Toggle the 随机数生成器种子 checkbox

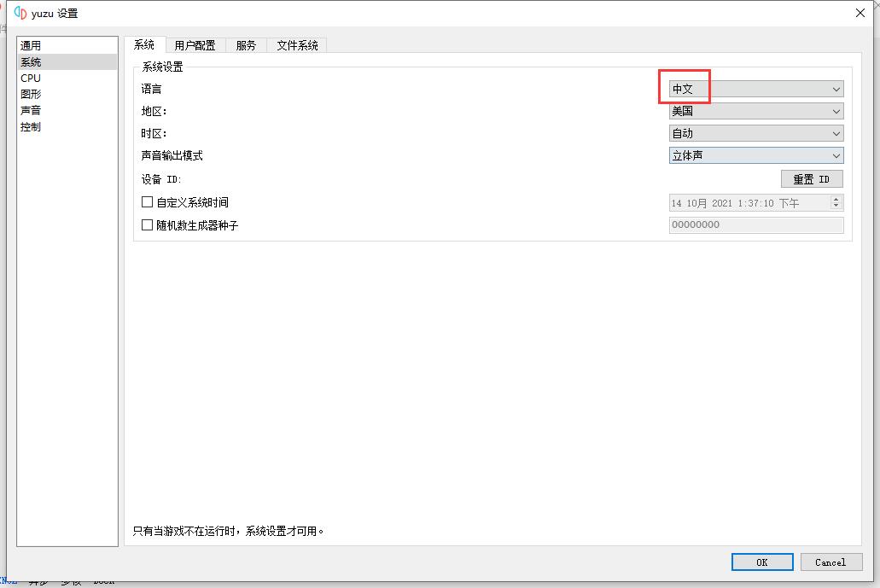(147, 225)
